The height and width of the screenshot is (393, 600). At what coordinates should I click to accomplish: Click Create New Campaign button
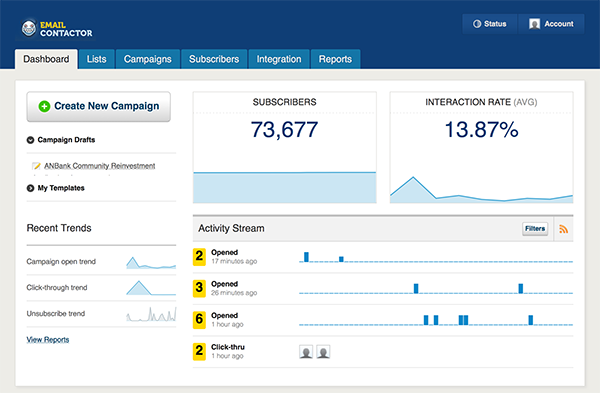tap(98, 106)
